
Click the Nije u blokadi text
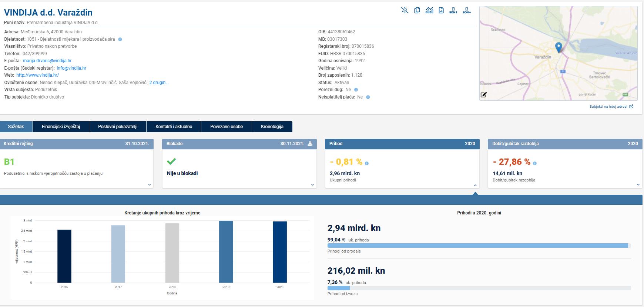coord(182,173)
